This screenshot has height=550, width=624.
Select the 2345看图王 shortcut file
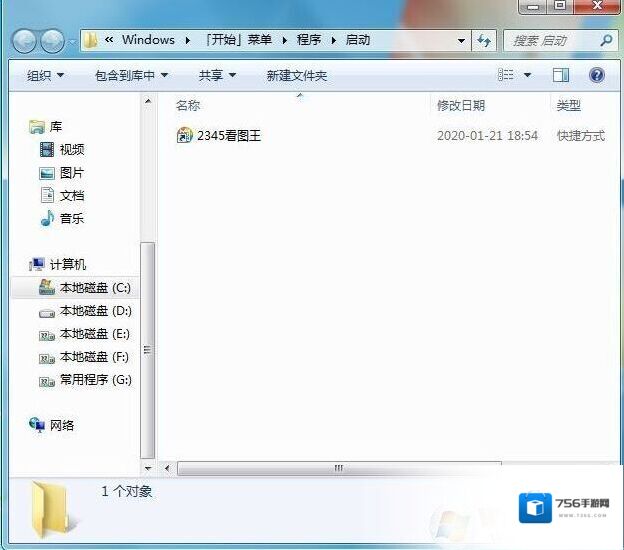point(228,136)
